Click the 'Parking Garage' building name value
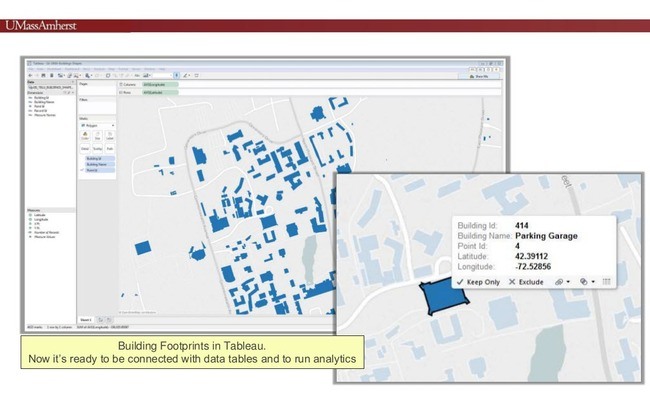 (546, 236)
